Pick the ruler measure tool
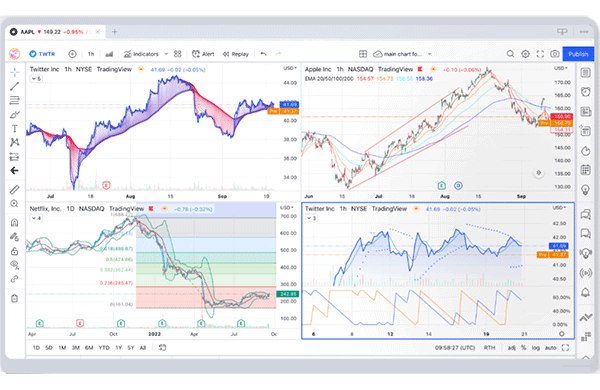Image resolution: width=600 pixels, height=390 pixels. pos(15,189)
